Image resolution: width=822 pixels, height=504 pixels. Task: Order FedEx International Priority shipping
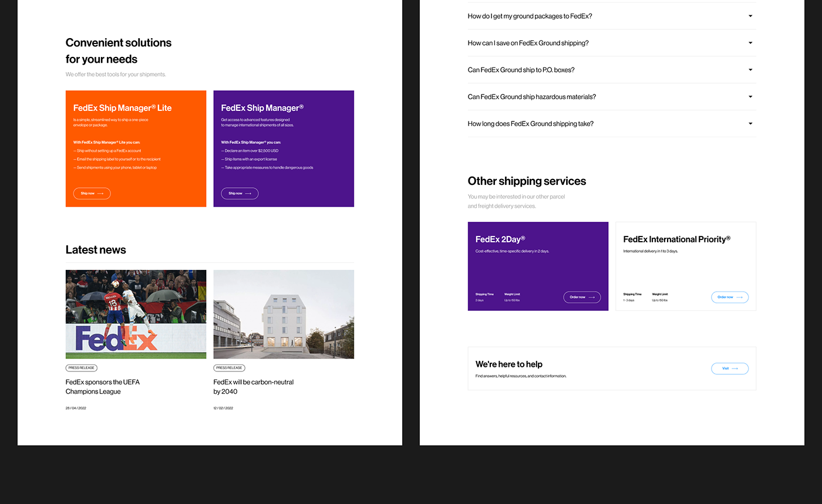(x=730, y=297)
